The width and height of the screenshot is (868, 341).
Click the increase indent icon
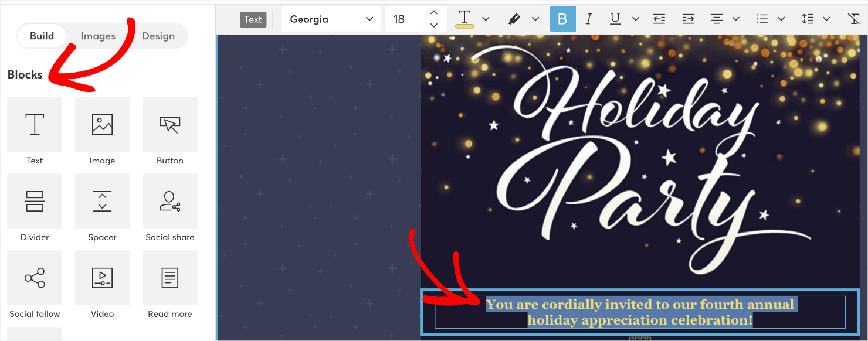coord(687,19)
